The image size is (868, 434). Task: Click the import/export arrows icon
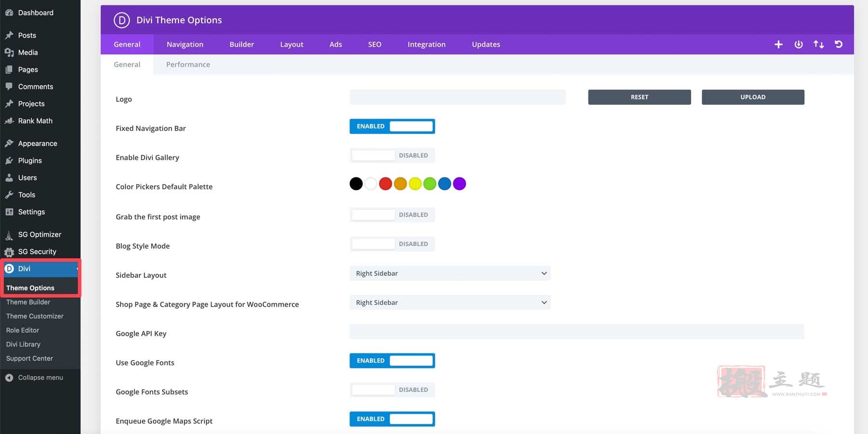click(x=819, y=44)
